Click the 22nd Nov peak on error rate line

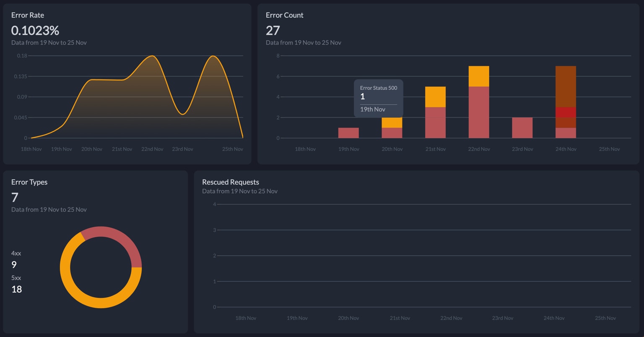tap(152, 56)
